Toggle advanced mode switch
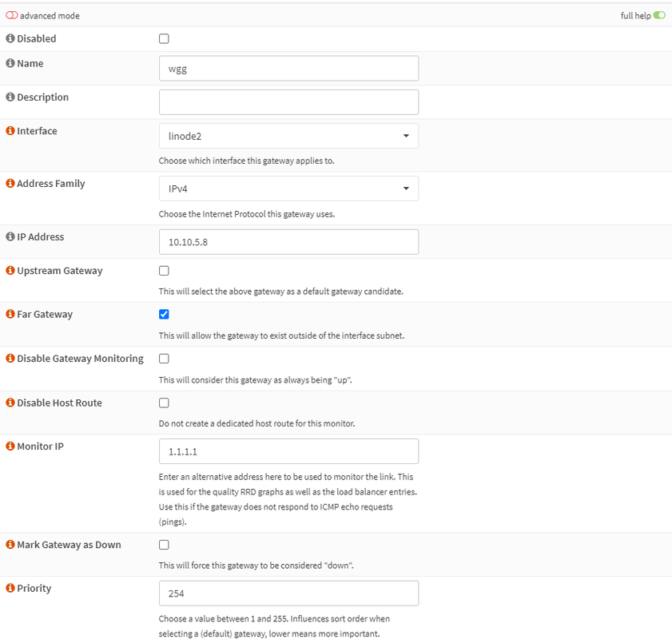 coord(12,15)
